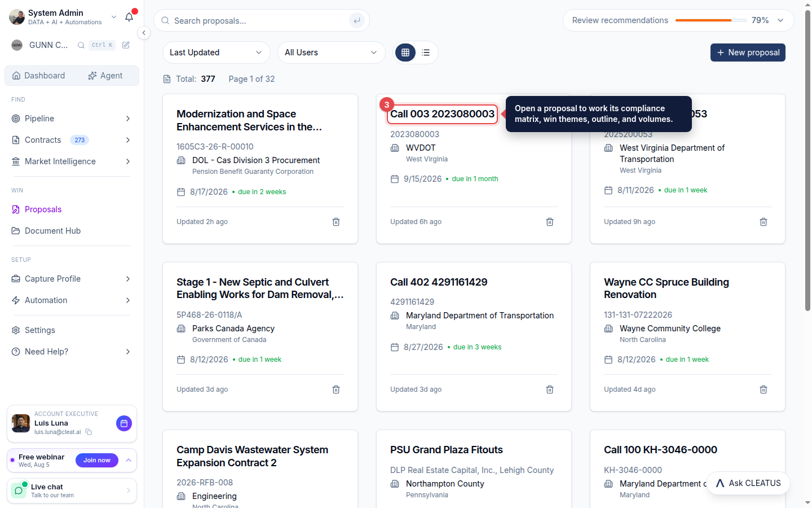The height and width of the screenshot is (508, 812).
Task: Delete the Wayne CC Spruce Building Renovation proposal
Action: click(x=764, y=389)
